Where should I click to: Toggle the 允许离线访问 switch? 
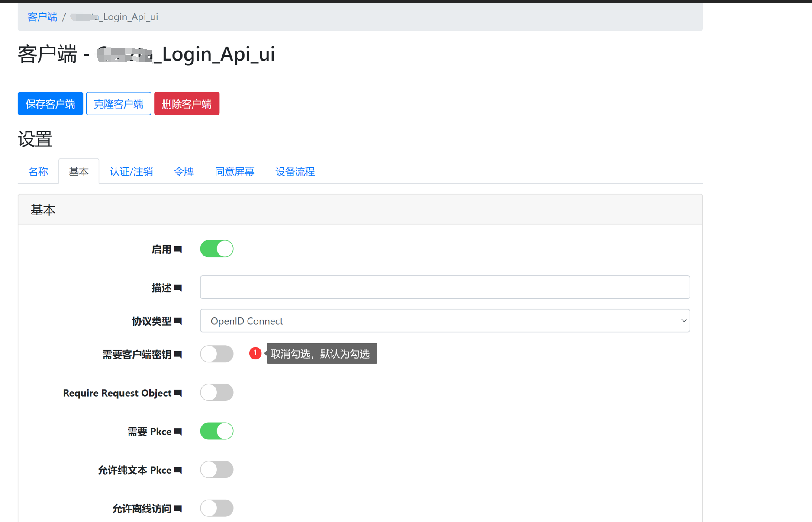pos(216,508)
